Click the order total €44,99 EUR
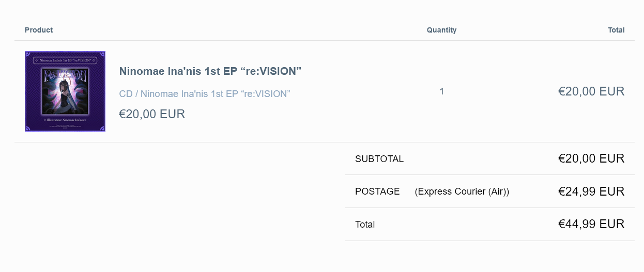The height and width of the screenshot is (272, 644). (x=591, y=224)
